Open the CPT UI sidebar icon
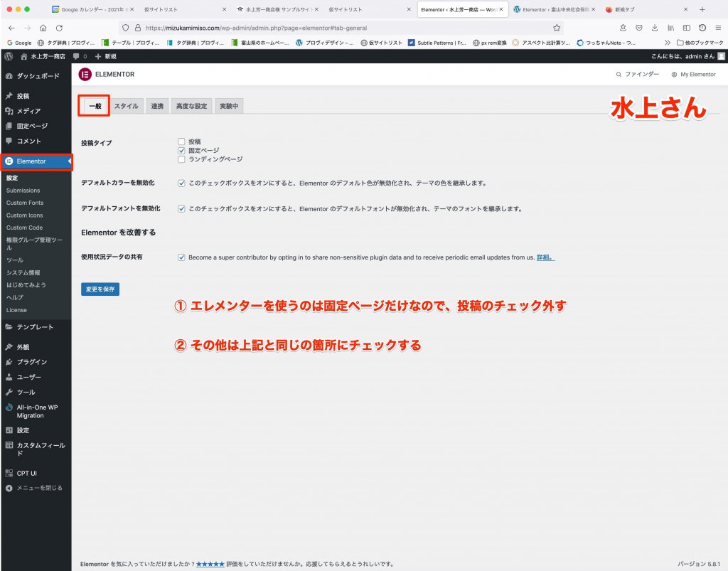Screen dimensions: 728x571 [x=9, y=473]
